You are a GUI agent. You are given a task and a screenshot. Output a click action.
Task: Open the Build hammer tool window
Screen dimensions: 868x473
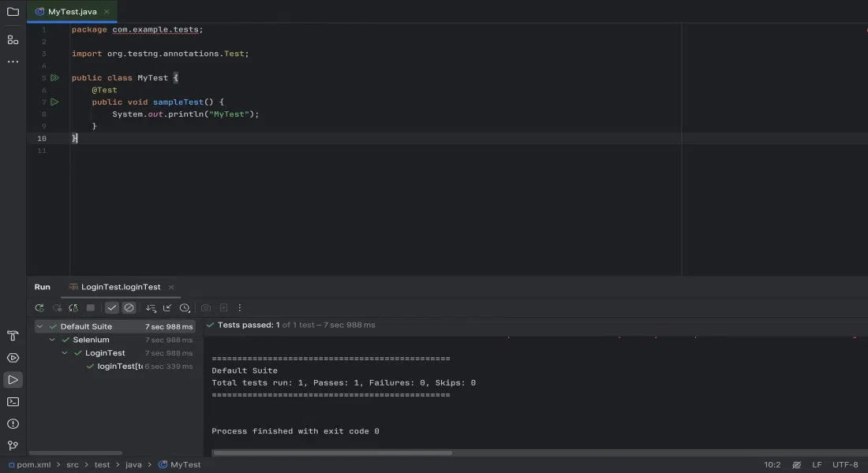13,336
